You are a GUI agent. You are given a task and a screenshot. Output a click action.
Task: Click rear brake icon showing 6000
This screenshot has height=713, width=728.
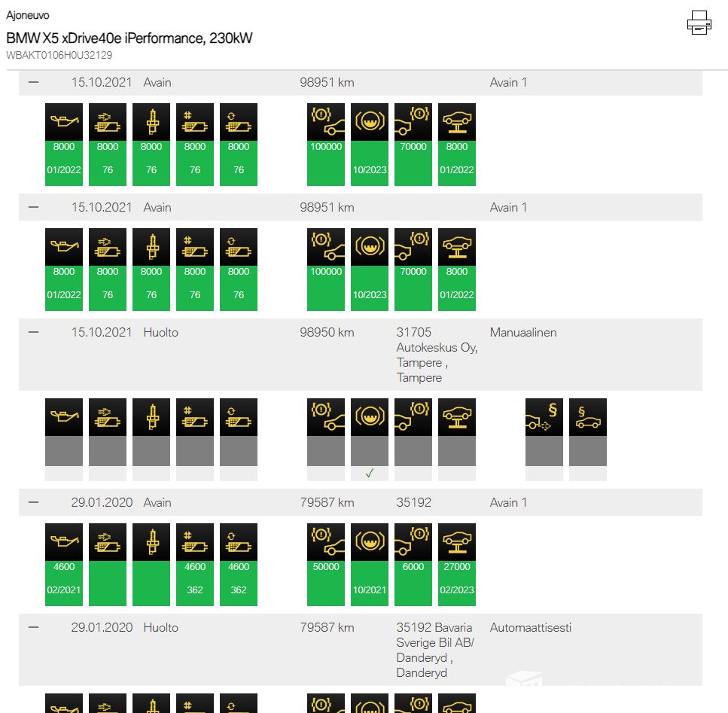tap(413, 542)
